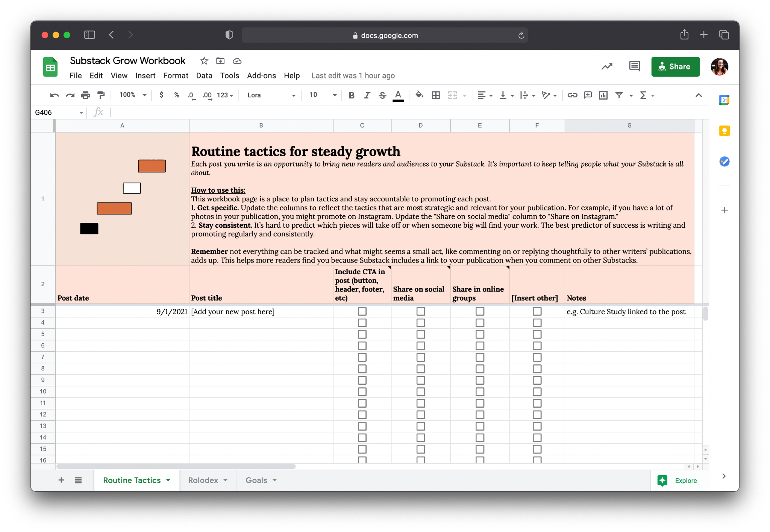Open the Borders tool
Viewport: 770px width, 532px height.
pyautogui.click(x=436, y=95)
